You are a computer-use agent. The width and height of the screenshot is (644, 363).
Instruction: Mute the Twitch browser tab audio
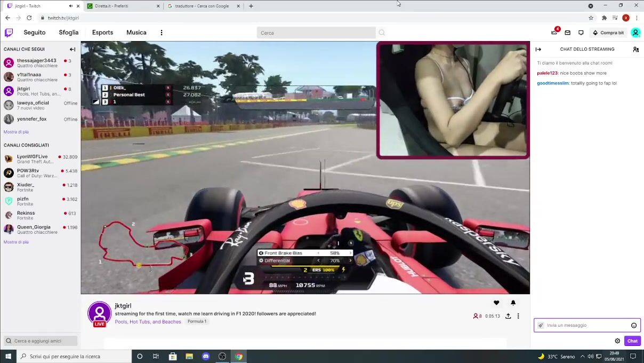coord(70,6)
